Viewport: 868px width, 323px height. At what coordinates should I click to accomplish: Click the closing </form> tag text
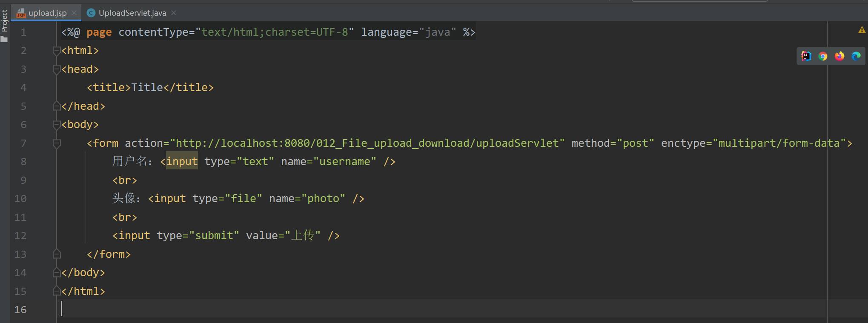tap(109, 254)
